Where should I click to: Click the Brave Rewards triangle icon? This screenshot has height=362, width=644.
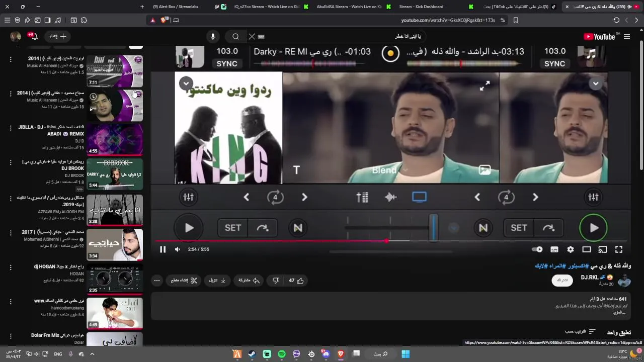(153, 20)
